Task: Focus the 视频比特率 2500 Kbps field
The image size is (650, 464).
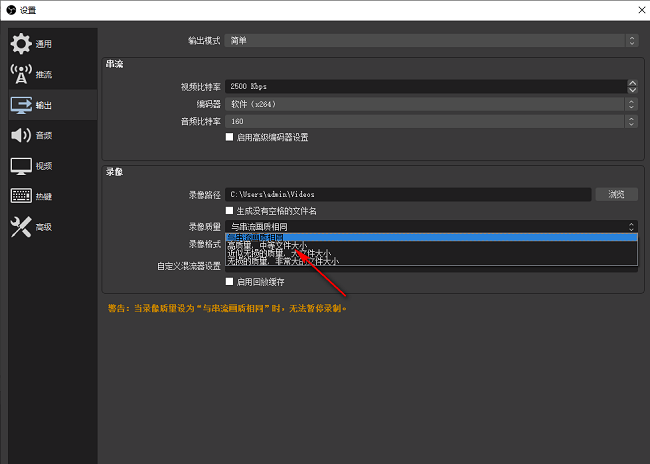Action: coord(426,86)
